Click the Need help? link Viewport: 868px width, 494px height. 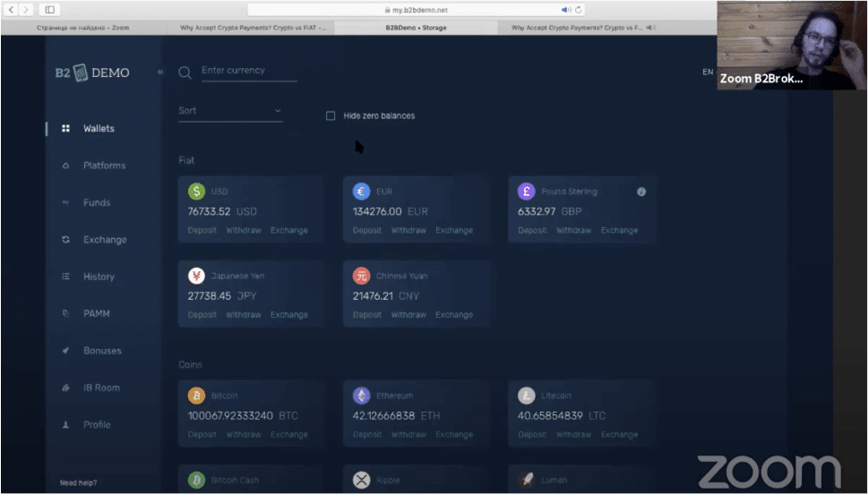pyautogui.click(x=78, y=483)
